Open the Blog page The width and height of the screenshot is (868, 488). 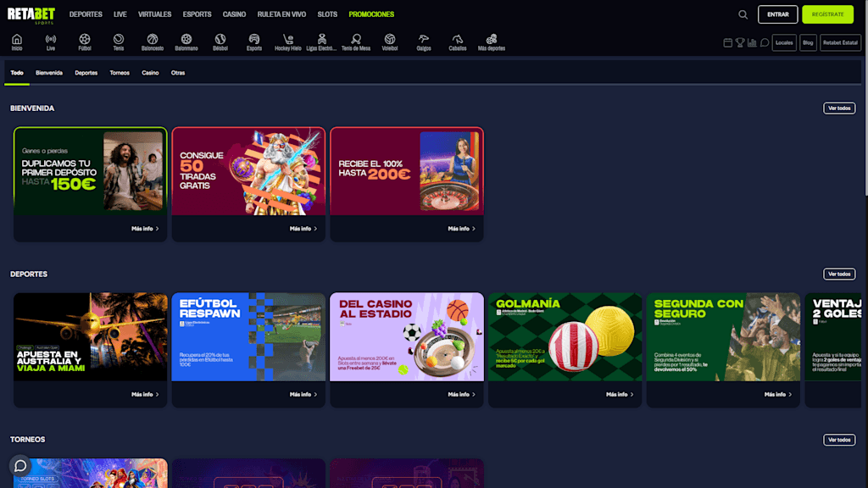click(808, 42)
